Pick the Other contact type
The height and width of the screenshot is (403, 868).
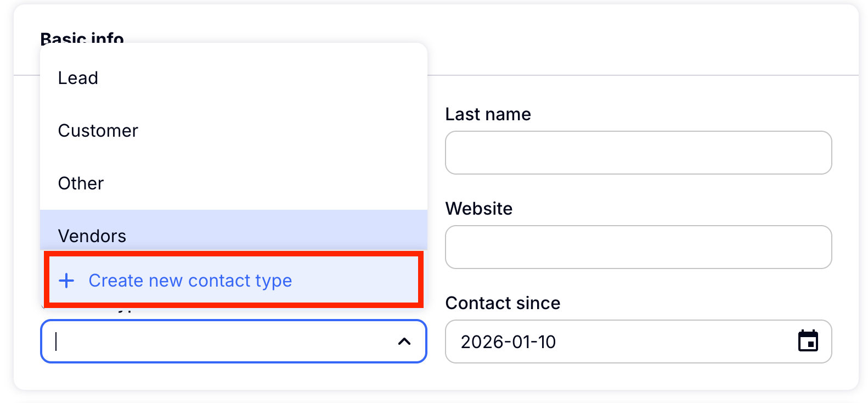click(81, 183)
